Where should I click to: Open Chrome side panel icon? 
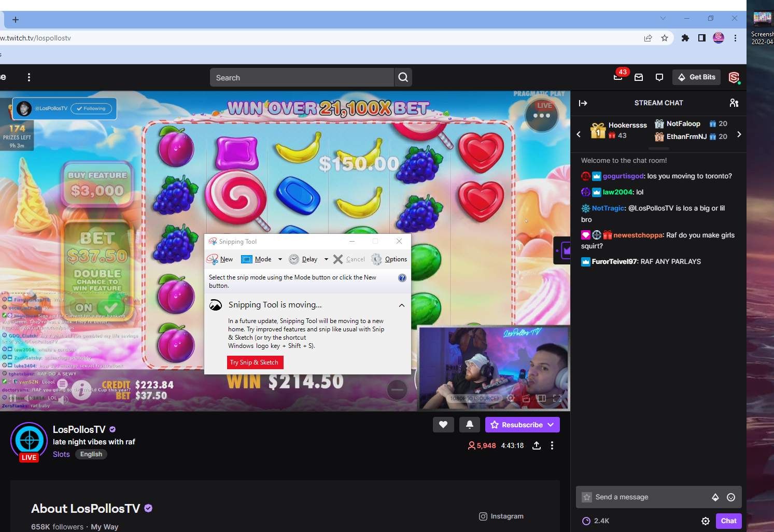(x=702, y=38)
